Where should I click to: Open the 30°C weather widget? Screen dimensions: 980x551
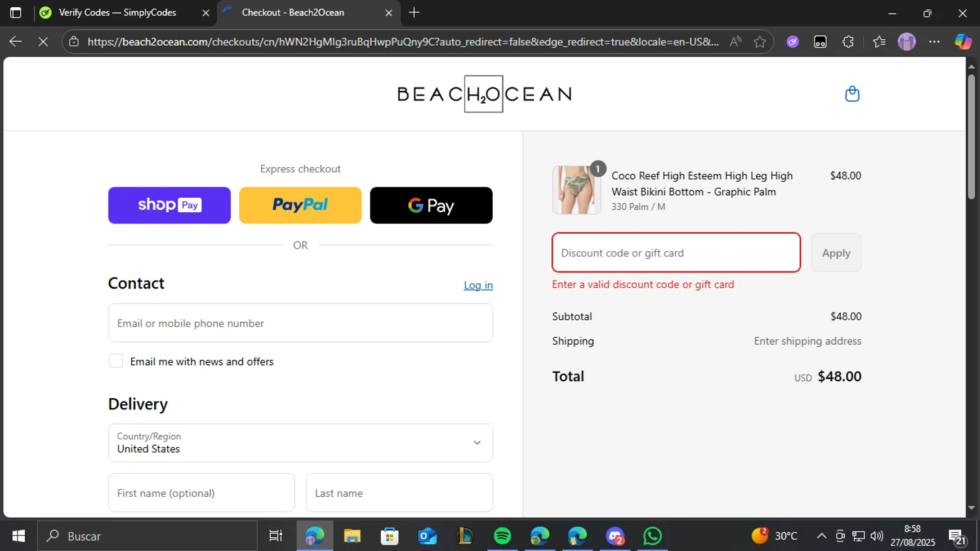tap(775, 536)
